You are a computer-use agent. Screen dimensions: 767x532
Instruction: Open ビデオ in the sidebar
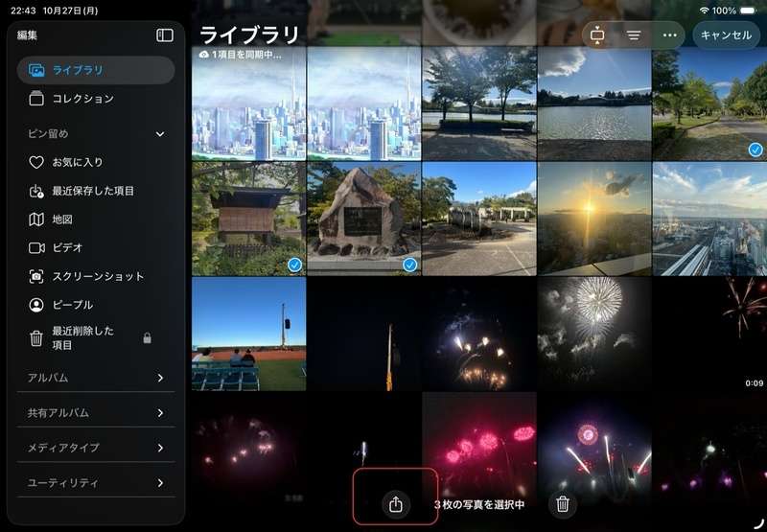[96, 248]
